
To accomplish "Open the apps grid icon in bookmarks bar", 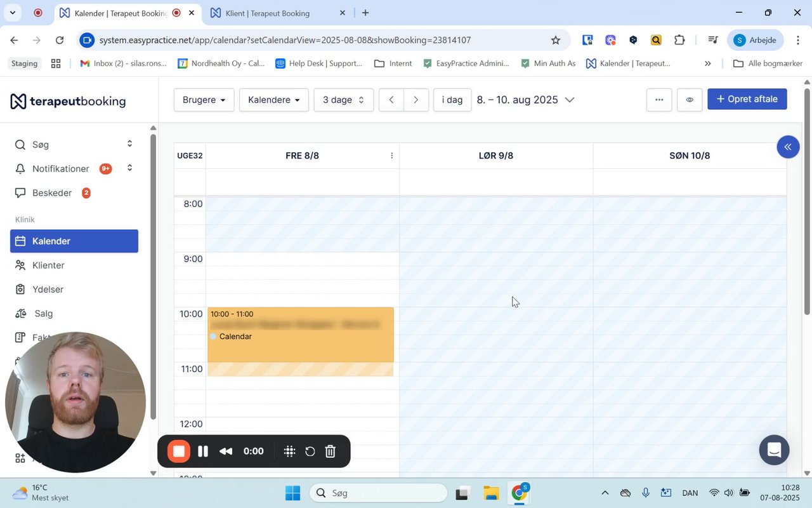I will 56,63.
